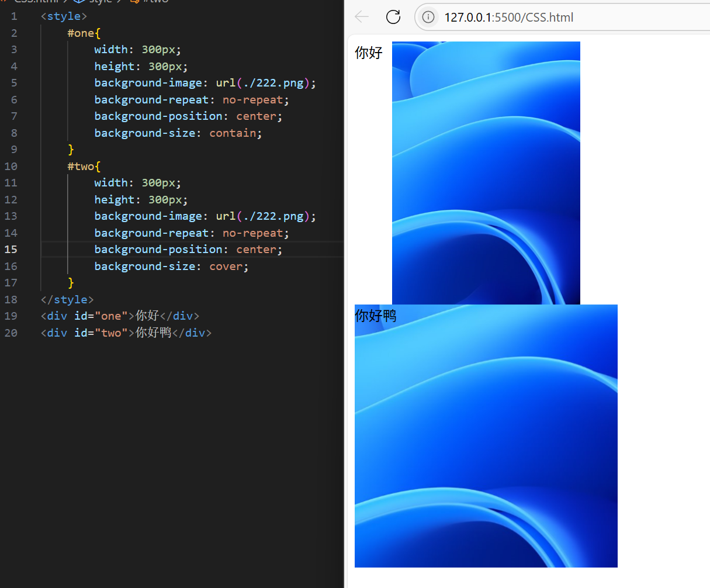Click 'background-repeat' property on line 14
The width and height of the screenshot is (710, 588).
click(152, 233)
